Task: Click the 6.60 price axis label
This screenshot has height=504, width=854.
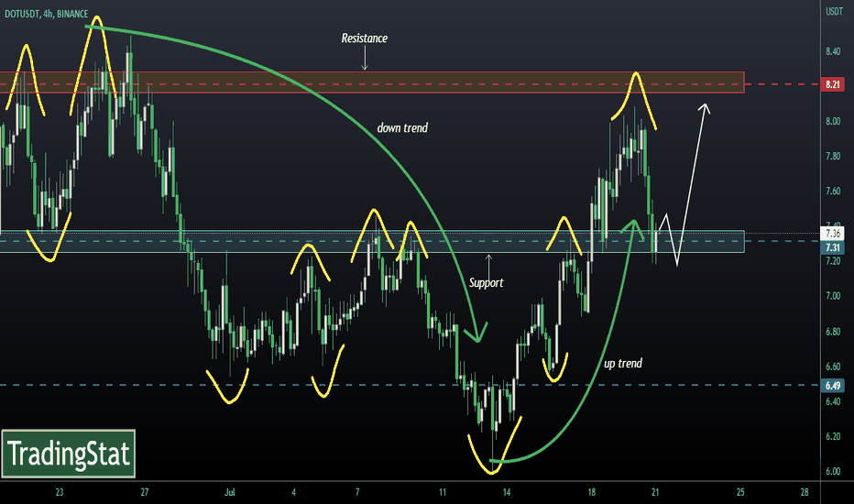Action: click(x=833, y=367)
